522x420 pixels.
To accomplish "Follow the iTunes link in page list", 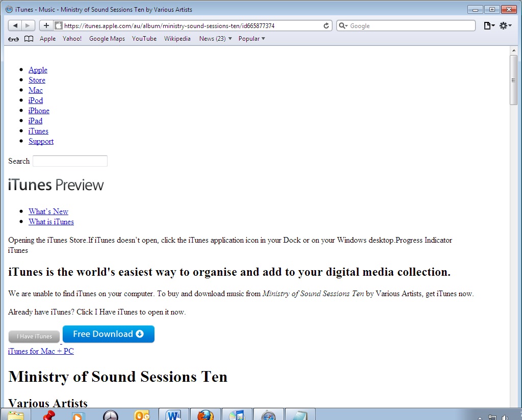I will tap(38, 131).
